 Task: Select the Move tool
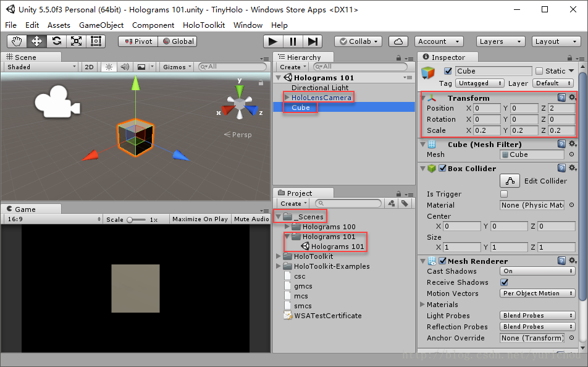click(37, 41)
